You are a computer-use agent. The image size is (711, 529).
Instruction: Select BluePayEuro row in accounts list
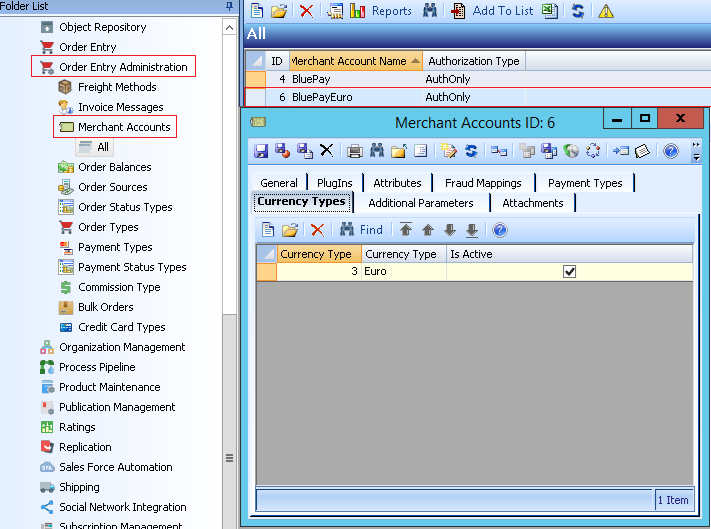478,97
